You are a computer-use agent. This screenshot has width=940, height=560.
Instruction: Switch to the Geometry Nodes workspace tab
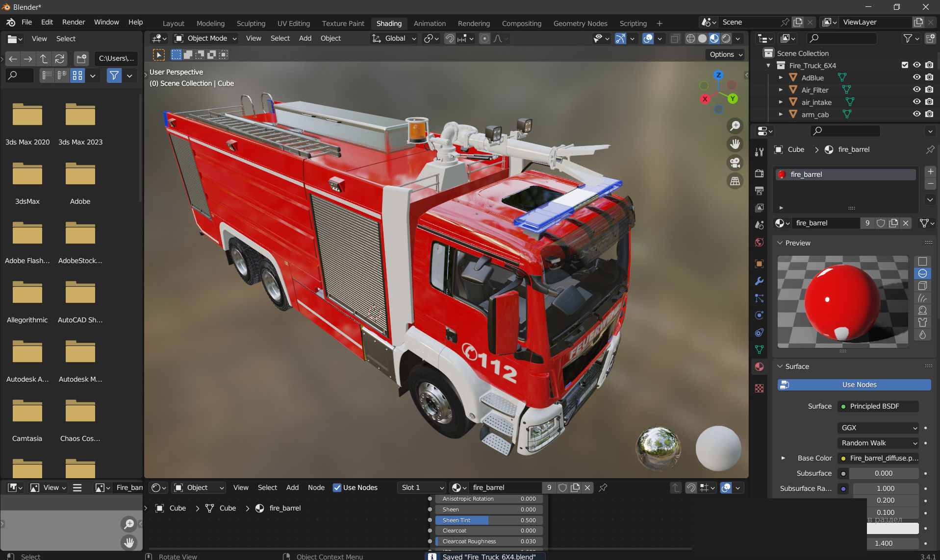pyautogui.click(x=580, y=24)
